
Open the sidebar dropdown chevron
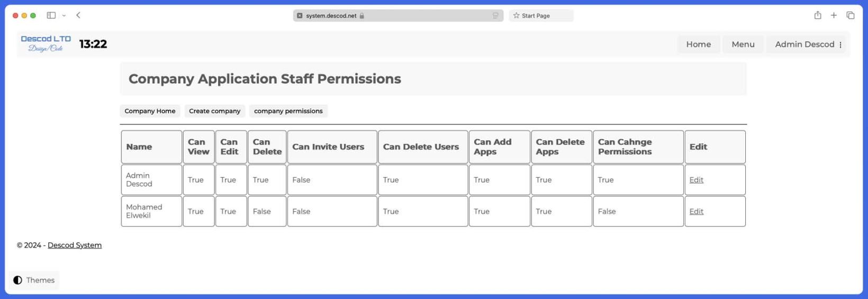pyautogui.click(x=64, y=16)
